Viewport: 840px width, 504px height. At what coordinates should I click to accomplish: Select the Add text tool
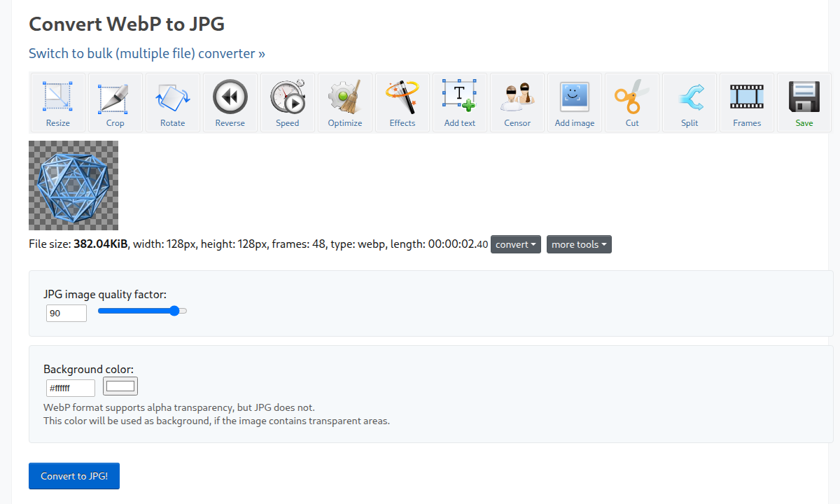pyautogui.click(x=460, y=103)
